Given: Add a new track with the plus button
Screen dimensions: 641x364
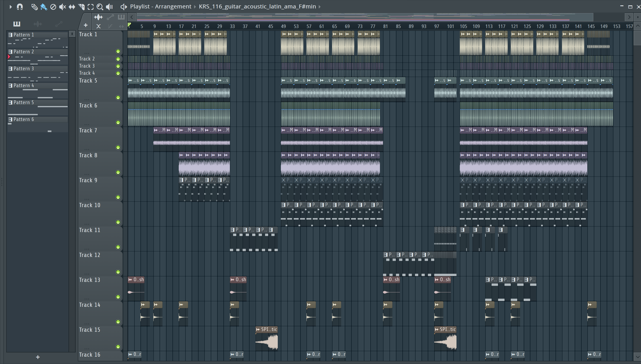Looking at the screenshot, I should coord(85,25).
